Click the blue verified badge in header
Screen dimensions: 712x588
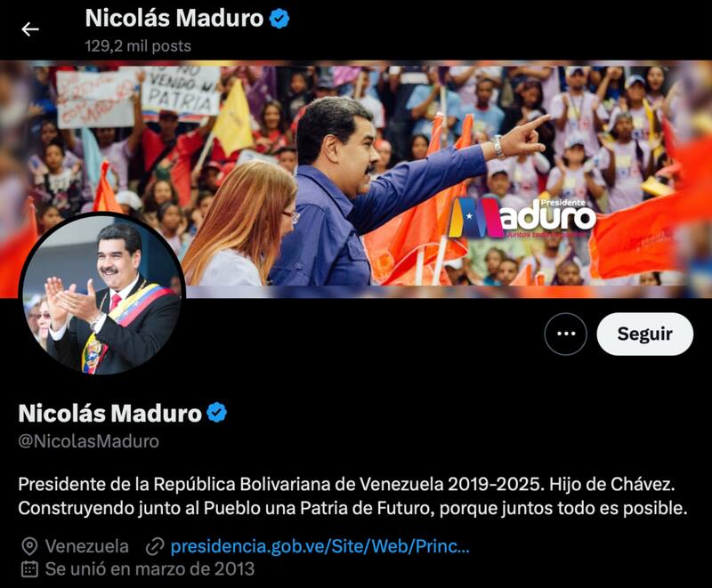click(x=279, y=19)
